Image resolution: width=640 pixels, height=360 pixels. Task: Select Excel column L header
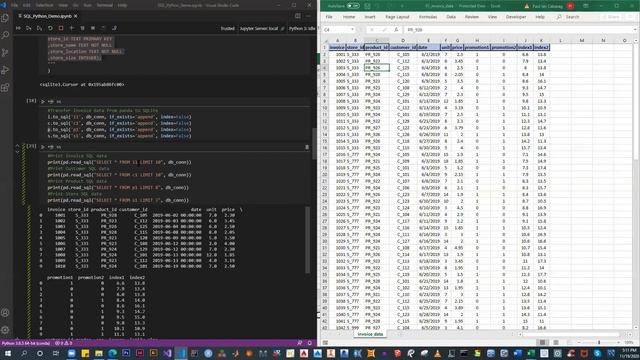click(x=560, y=40)
